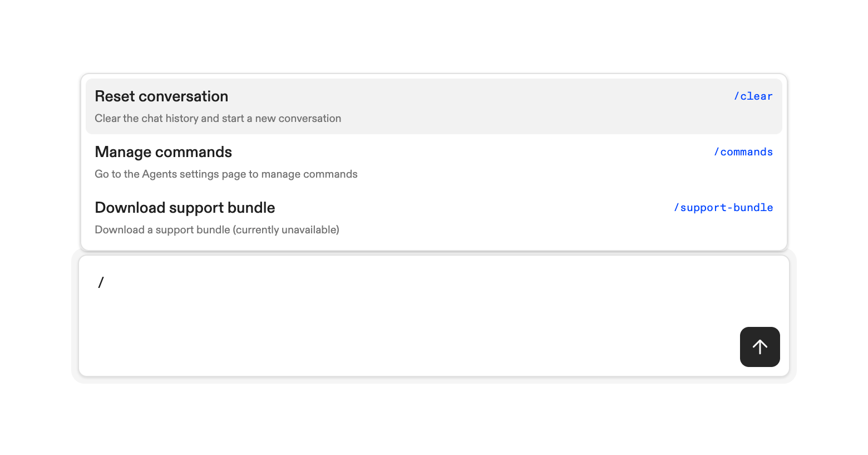Click the 'Download support bundle' heading text
Screen dimensions: 868x455
(x=185, y=208)
